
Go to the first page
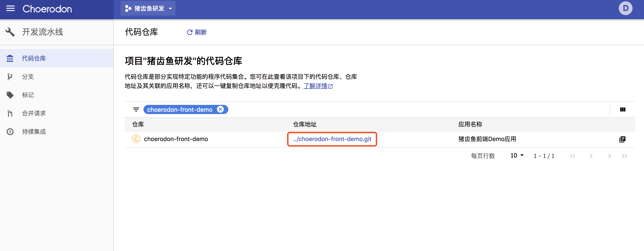pos(573,156)
